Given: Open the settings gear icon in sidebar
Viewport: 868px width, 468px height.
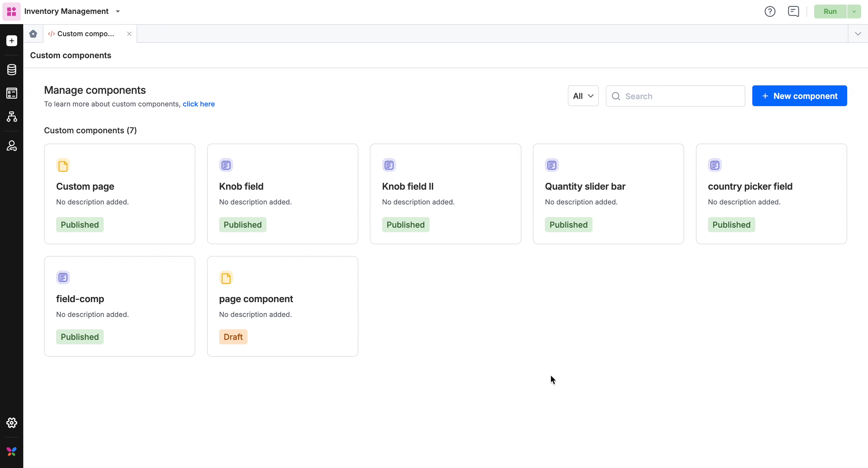Looking at the screenshot, I should (x=11, y=423).
